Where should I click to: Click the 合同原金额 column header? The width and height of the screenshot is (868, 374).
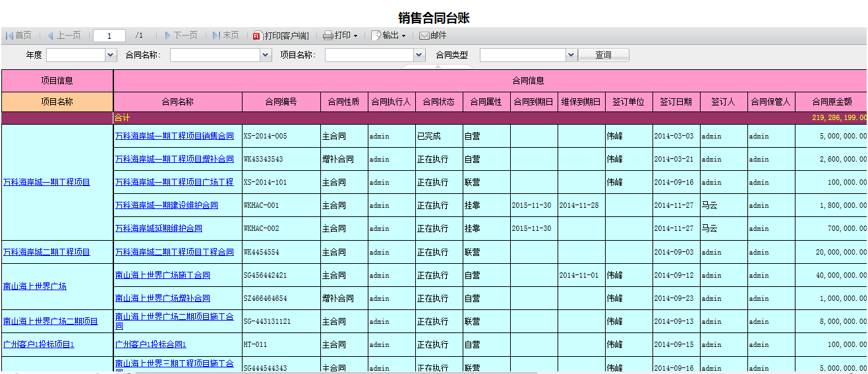[832, 102]
